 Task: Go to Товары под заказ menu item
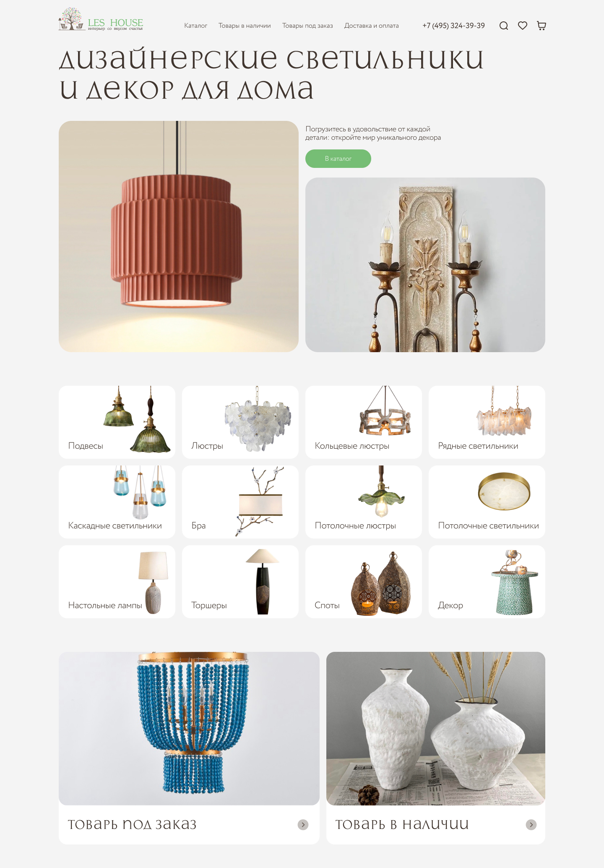pos(307,26)
